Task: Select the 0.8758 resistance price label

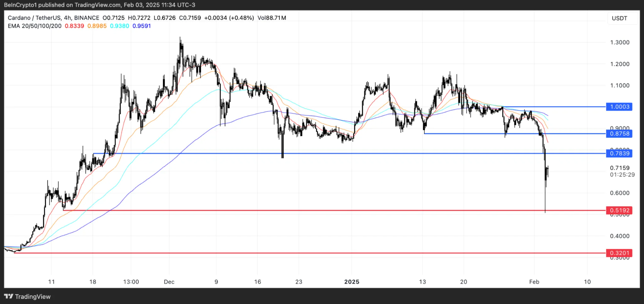Action: (x=619, y=133)
